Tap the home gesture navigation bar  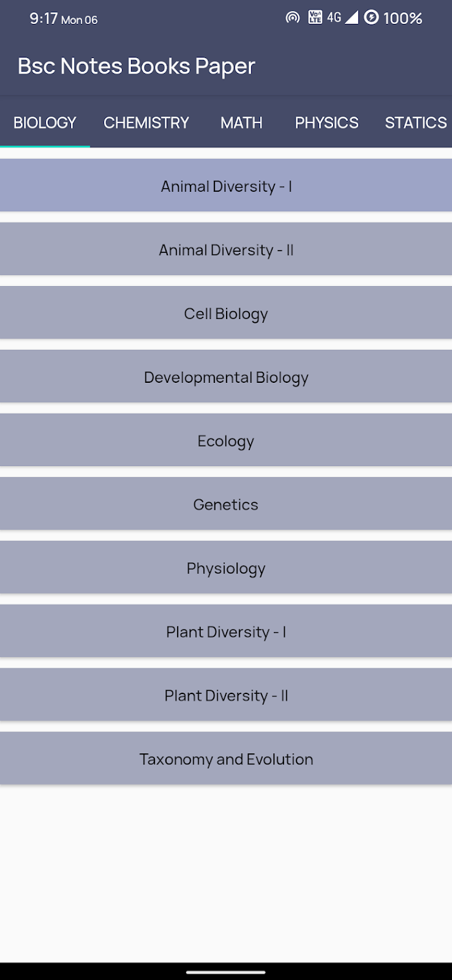click(226, 972)
